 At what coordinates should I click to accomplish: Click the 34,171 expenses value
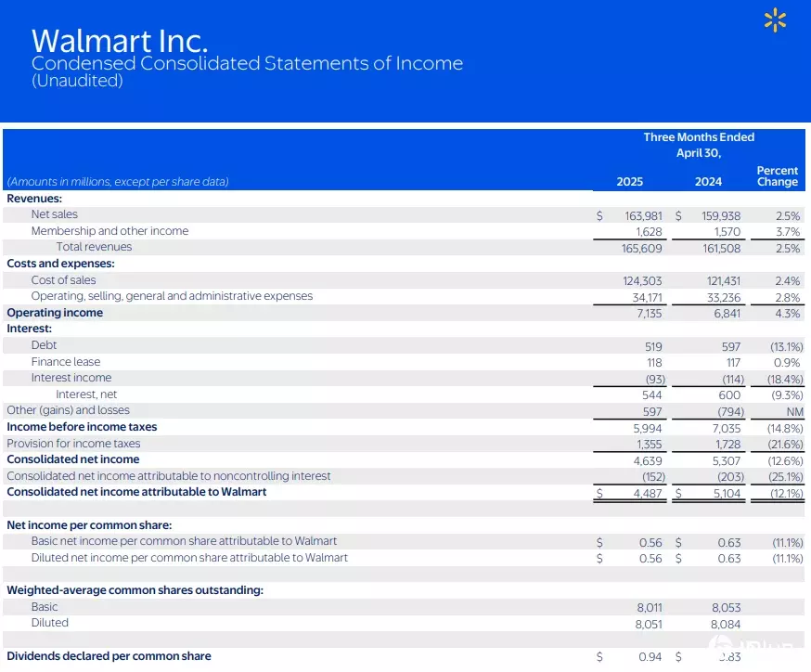(x=647, y=297)
